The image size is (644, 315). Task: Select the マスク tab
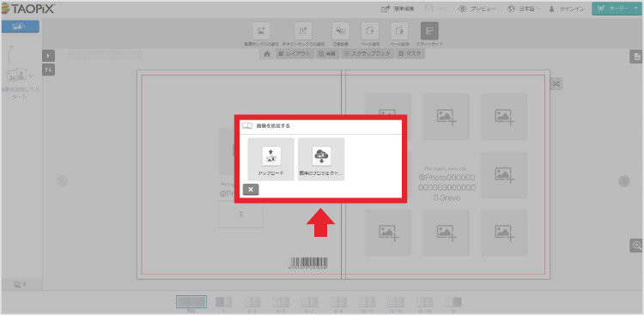[x=410, y=54]
